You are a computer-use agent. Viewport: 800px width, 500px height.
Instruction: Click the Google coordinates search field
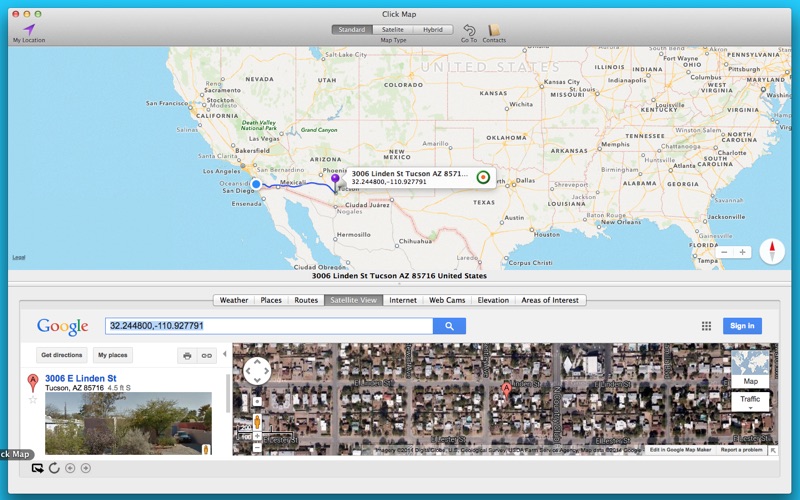tap(269, 326)
